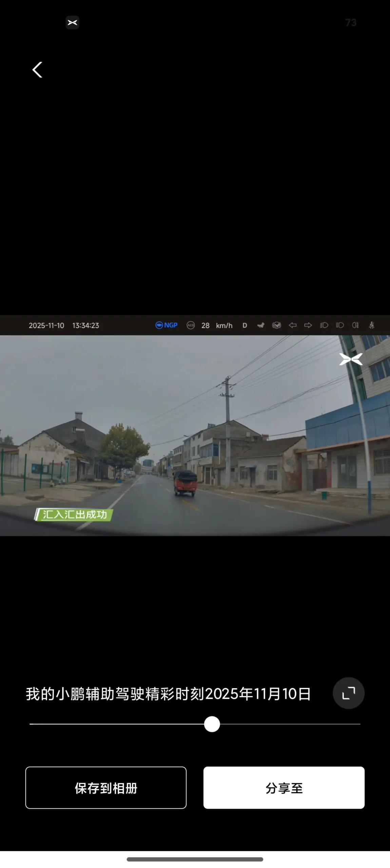Tap the left turn signal arrow
This screenshot has height=868, width=390.
click(292, 325)
